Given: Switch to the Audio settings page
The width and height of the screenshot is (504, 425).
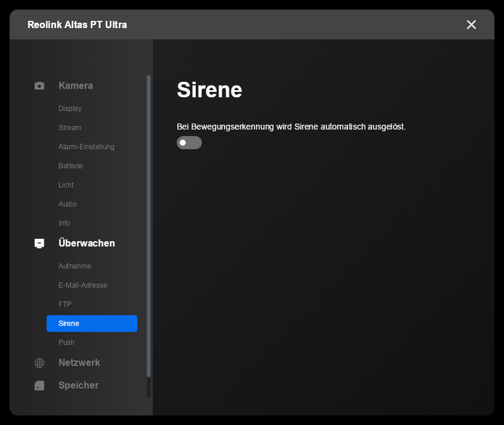Looking at the screenshot, I should click(67, 204).
